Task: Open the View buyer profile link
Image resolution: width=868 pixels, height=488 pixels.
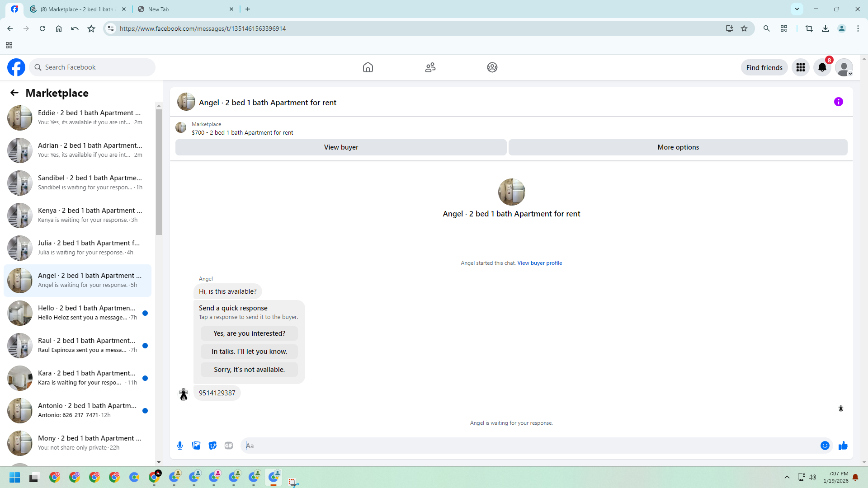Action: coord(539,263)
